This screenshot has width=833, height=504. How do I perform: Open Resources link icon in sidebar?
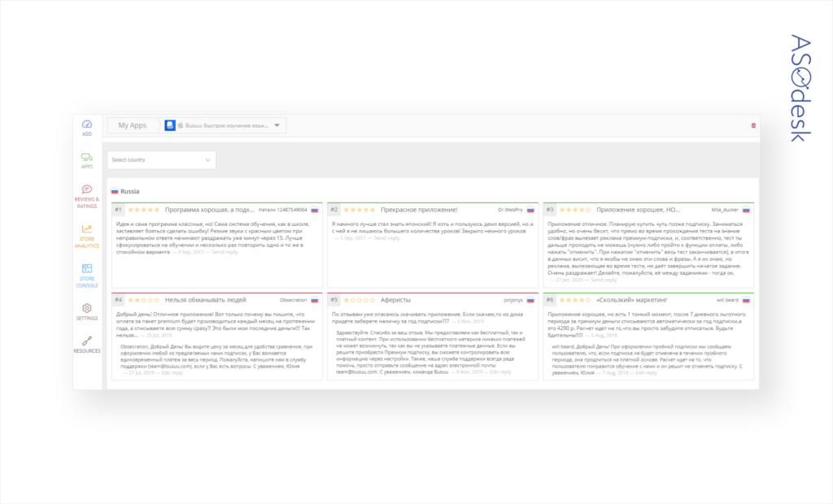[x=86, y=345]
